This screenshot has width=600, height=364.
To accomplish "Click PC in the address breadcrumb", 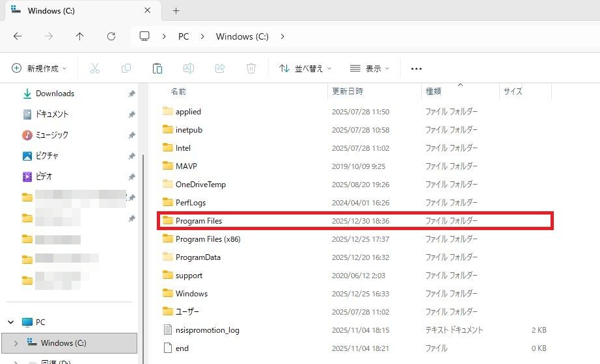I will click(x=184, y=36).
